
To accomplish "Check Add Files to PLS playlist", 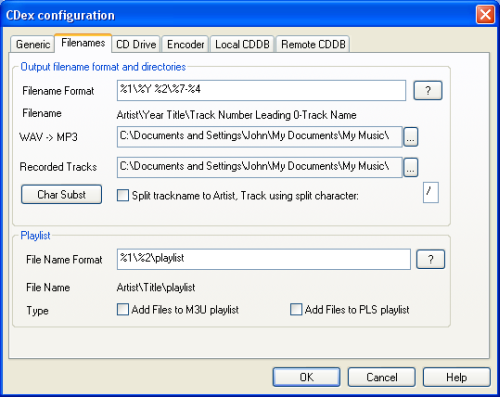I will pyautogui.click(x=296, y=309).
